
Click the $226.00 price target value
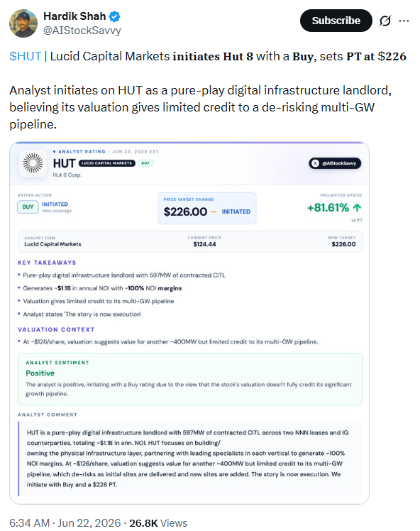(185, 212)
